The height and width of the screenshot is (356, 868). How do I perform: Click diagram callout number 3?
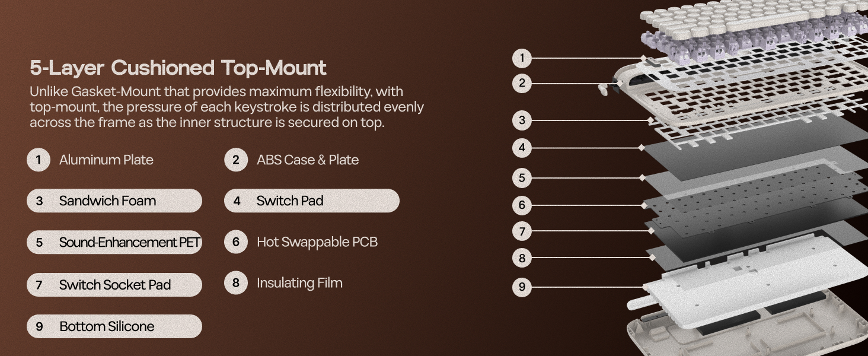pos(522,120)
